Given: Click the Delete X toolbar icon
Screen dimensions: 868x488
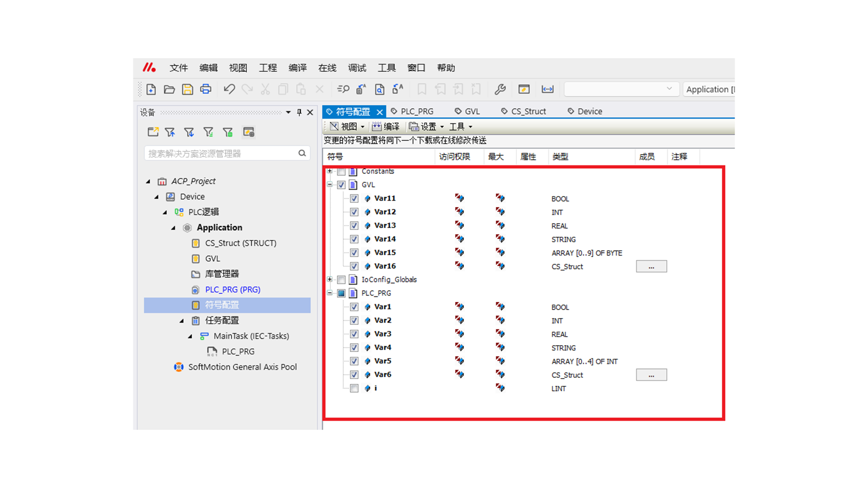Looking at the screenshot, I should point(320,89).
